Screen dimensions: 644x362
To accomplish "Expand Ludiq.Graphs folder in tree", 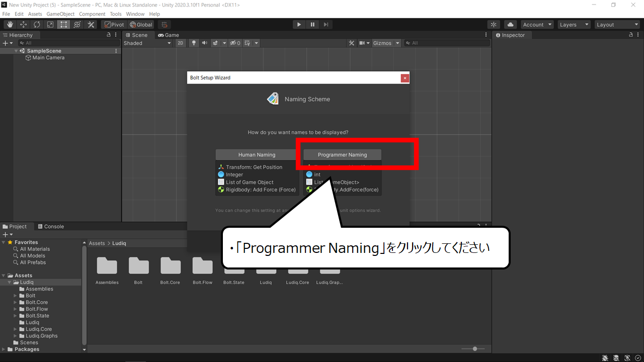I will 15,336.
